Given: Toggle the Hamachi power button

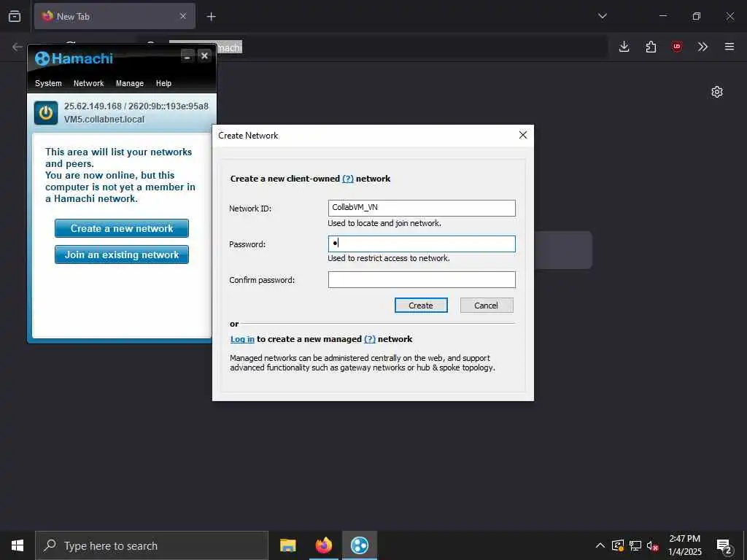Looking at the screenshot, I should (46, 113).
